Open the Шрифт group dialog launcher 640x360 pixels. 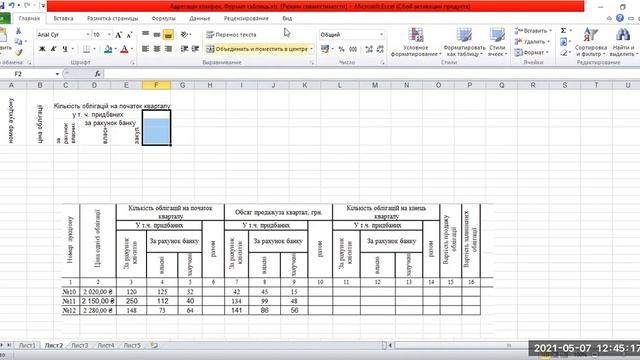click(133, 63)
